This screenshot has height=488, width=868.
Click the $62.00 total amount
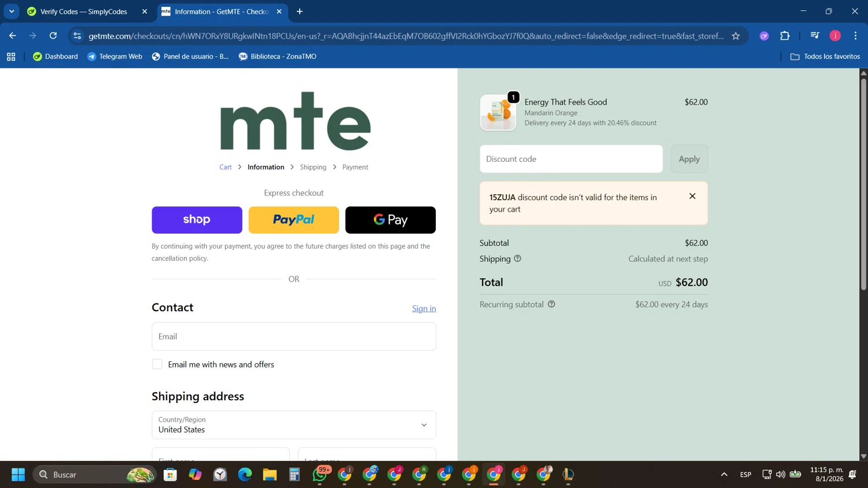point(692,282)
